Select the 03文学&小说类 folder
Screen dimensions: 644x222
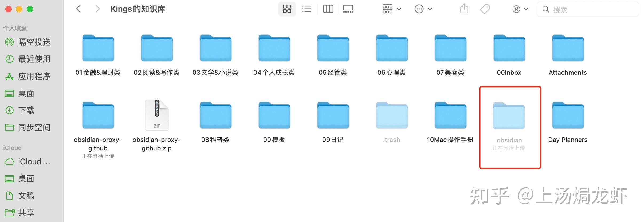(215, 48)
